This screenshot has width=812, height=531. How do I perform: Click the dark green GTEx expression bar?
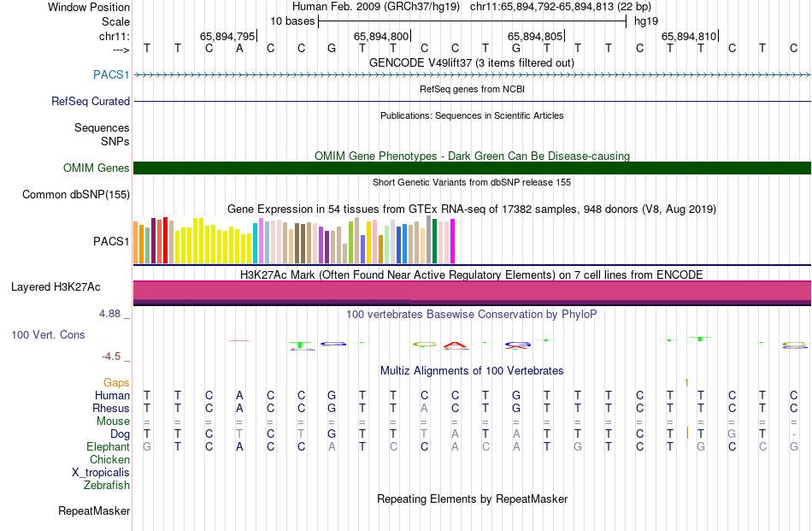click(434, 241)
